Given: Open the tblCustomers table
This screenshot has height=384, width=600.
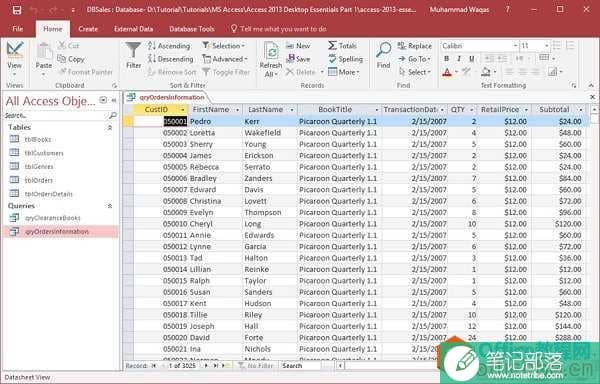Looking at the screenshot, I should click(44, 153).
